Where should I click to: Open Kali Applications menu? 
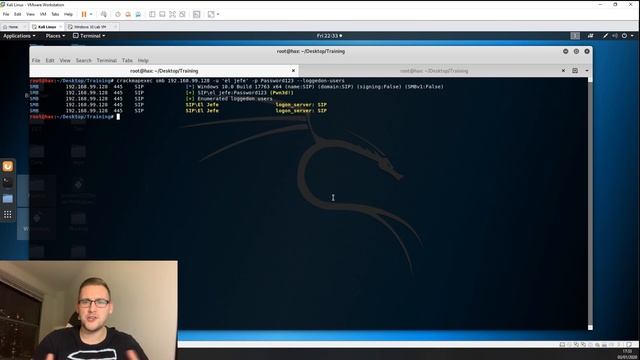19,36
